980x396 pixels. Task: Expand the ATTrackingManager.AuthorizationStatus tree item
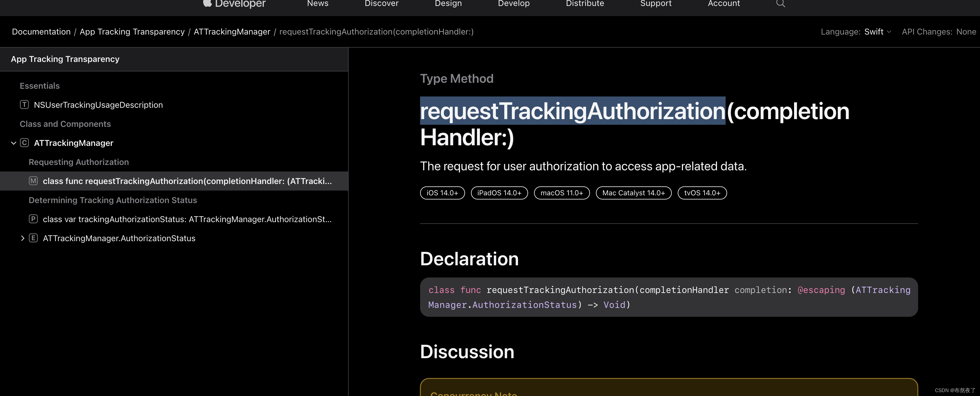click(23, 238)
